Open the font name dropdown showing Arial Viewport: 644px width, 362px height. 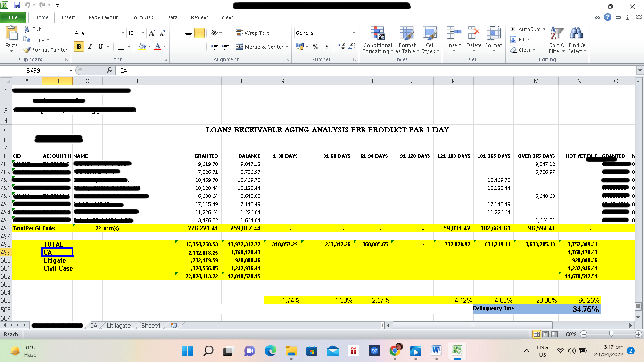pos(123,33)
